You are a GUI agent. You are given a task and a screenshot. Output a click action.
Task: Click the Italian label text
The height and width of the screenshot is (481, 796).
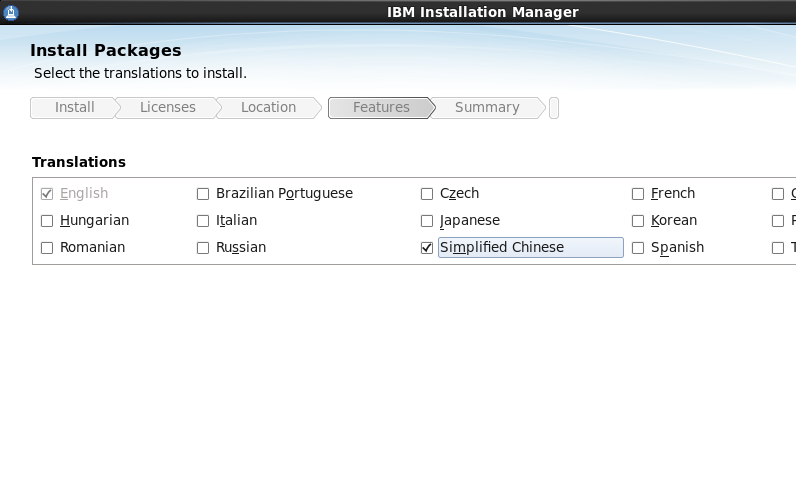[x=236, y=220]
